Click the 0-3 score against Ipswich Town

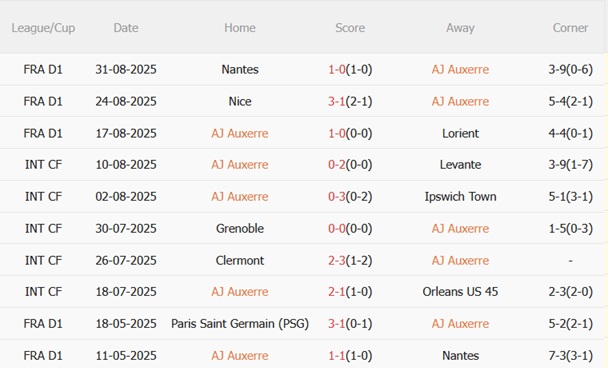coord(337,197)
